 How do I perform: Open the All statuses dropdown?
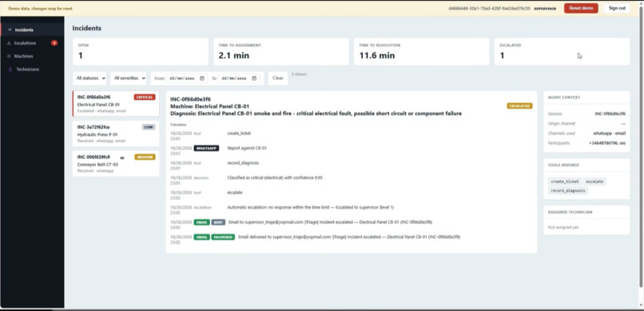coord(89,78)
